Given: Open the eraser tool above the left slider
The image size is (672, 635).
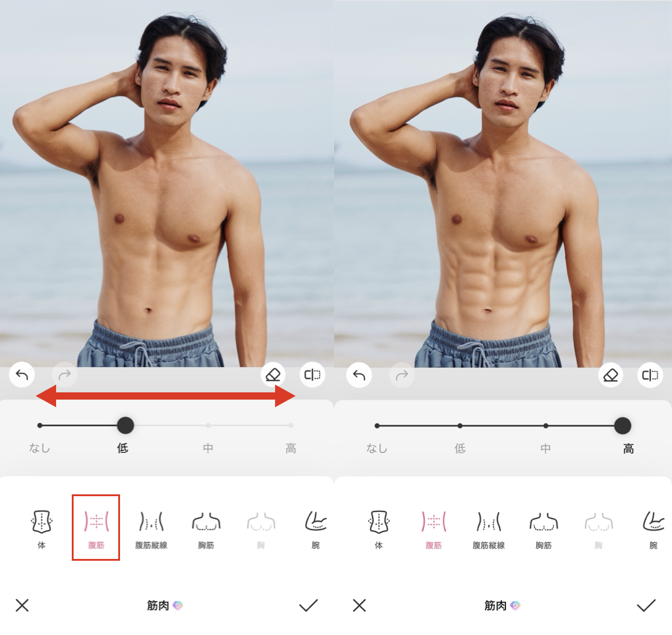Looking at the screenshot, I should tap(273, 374).
